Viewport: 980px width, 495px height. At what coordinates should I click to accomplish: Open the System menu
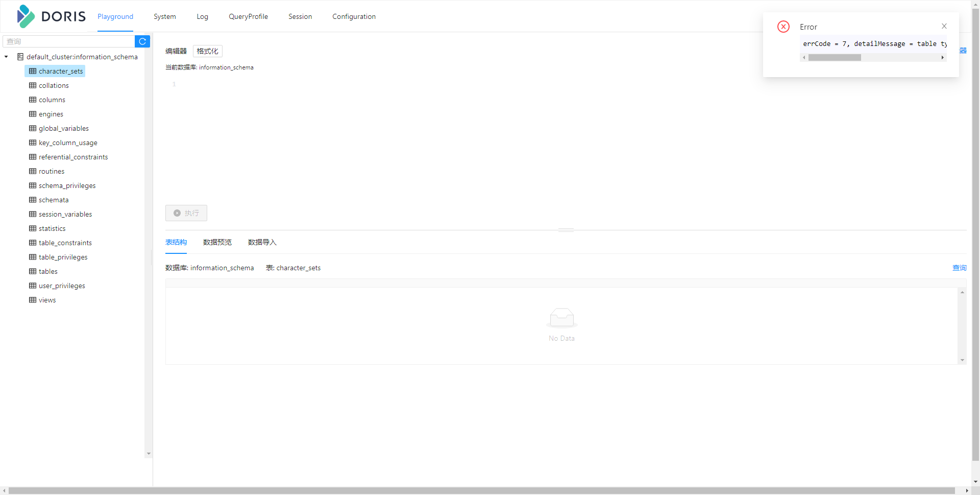coord(164,16)
